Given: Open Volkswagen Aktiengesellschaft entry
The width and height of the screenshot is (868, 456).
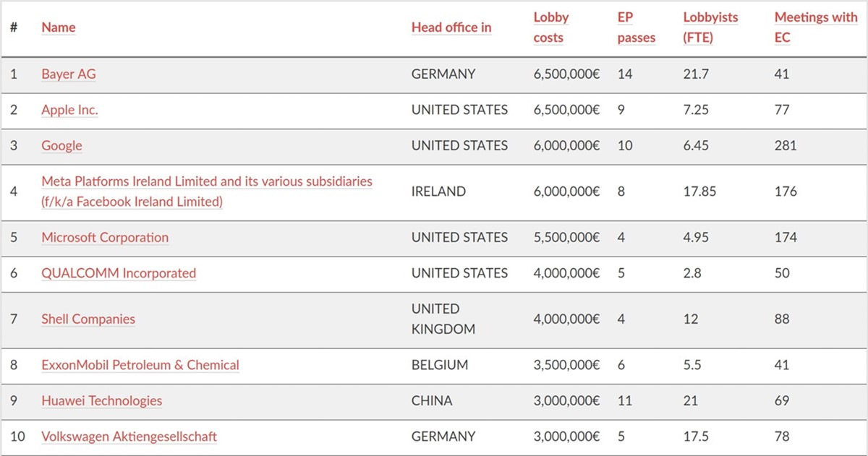Looking at the screenshot, I should click(129, 436).
